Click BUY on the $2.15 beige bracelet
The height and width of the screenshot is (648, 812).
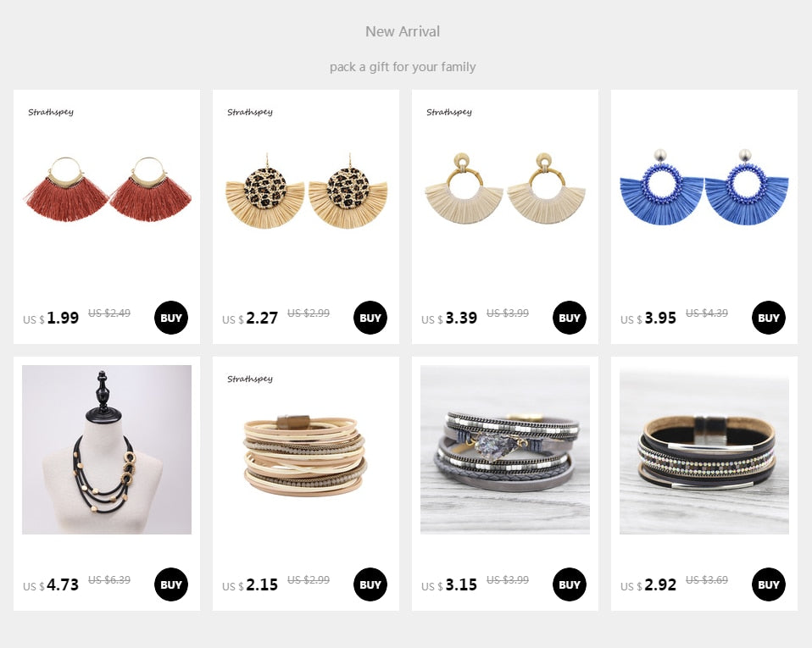tap(370, 584)
